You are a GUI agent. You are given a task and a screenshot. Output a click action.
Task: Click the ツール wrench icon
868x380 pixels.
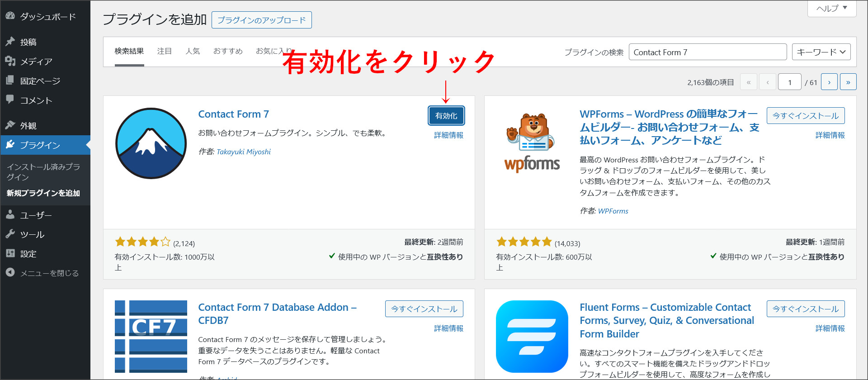10,234
